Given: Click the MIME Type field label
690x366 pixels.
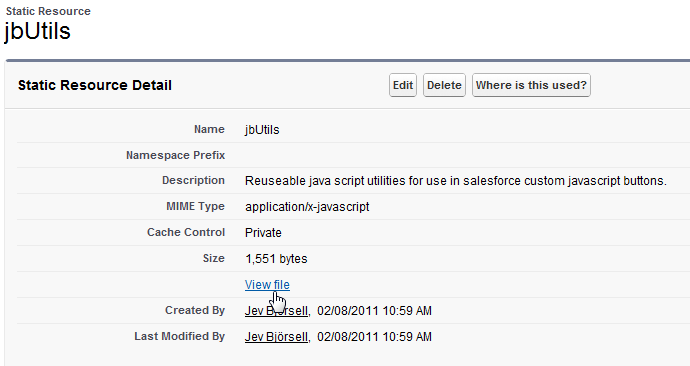Looking at the screenshot, I should [x=195, y=206].
